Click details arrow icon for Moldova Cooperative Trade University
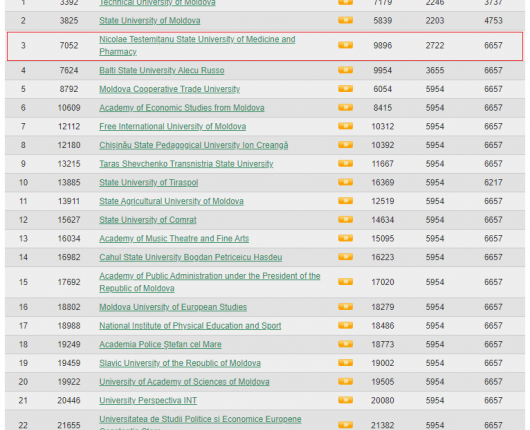Image resolution: width=530 pixels, height=430 pixels. click(345, 89)
